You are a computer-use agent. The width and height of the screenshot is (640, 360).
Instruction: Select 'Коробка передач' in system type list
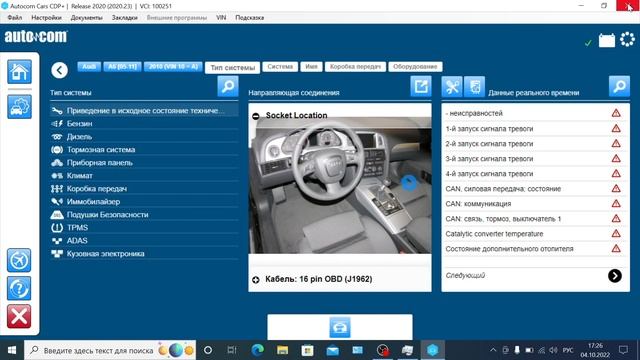click(x=144, y=189)
